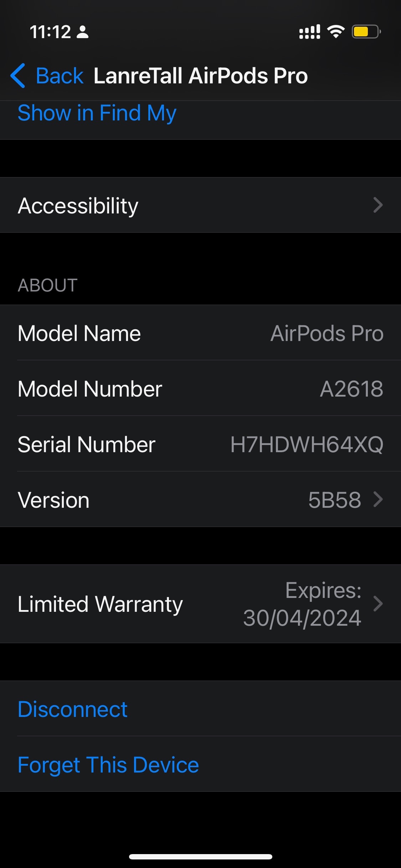Viewport: 401px width, 868px height.
Task: Select the Model Number A2618 row
Action: [x=200, y=388]
